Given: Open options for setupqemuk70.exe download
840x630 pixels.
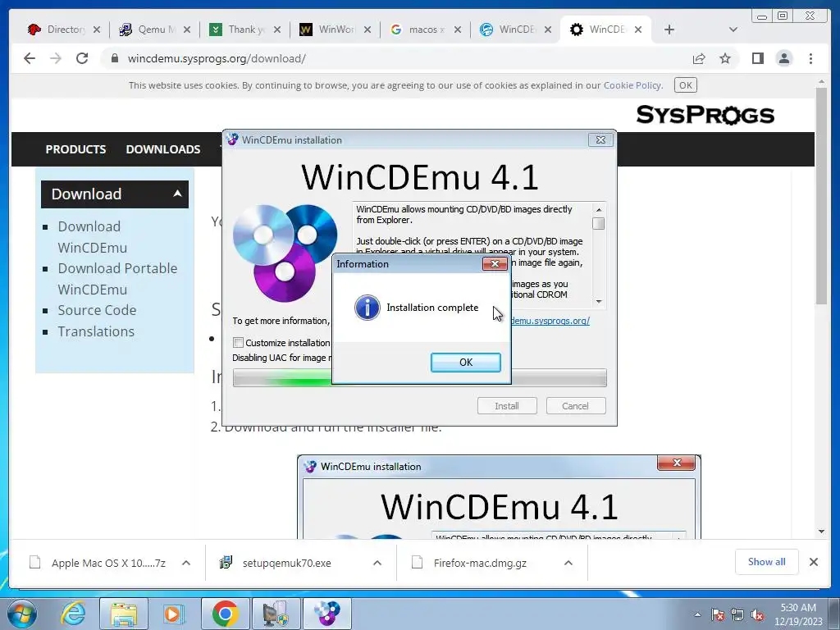Looking at the screenshot, I should 377,563.
